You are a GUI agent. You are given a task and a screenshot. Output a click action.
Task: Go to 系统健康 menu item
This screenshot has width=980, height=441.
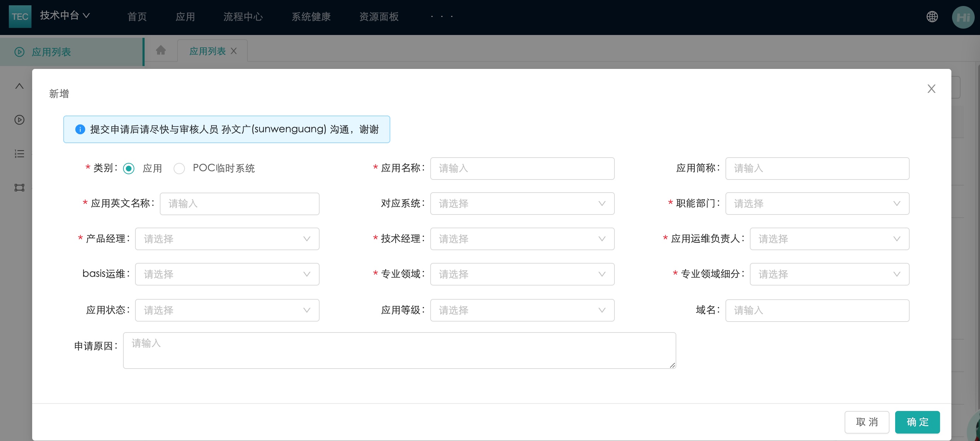[311, 17]
